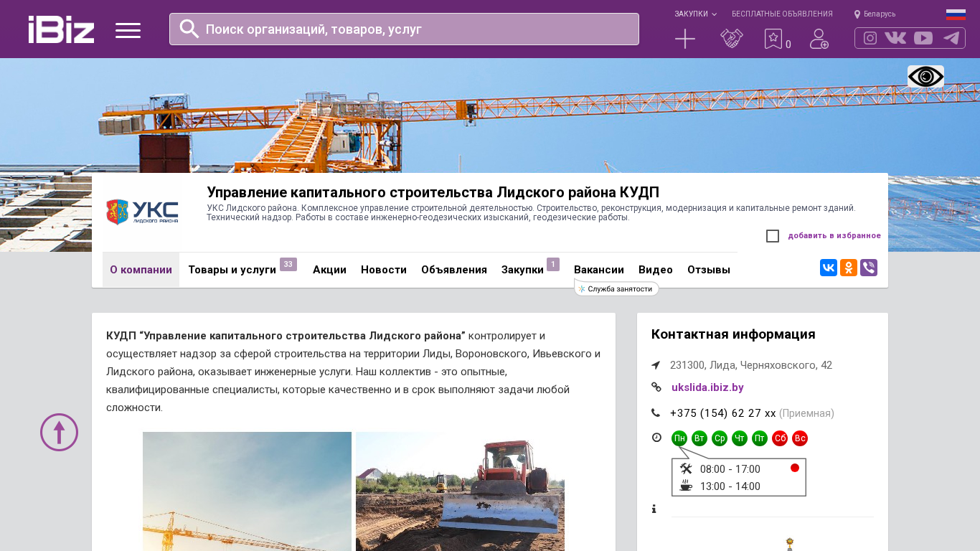Click the phone icon in contacts
The height and width of the screenshot is (551, 980).
pyautogui.click(x=656, y=413)
